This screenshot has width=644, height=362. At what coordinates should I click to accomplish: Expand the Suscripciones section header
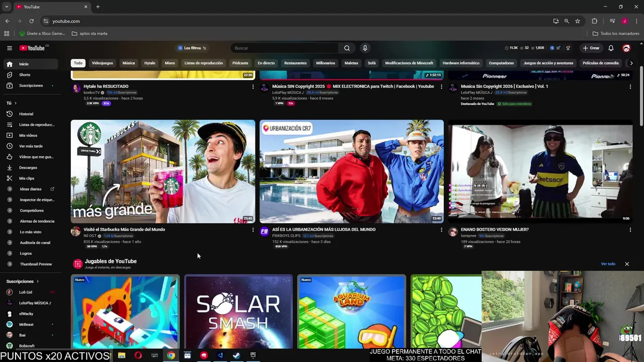pos(23,282)
